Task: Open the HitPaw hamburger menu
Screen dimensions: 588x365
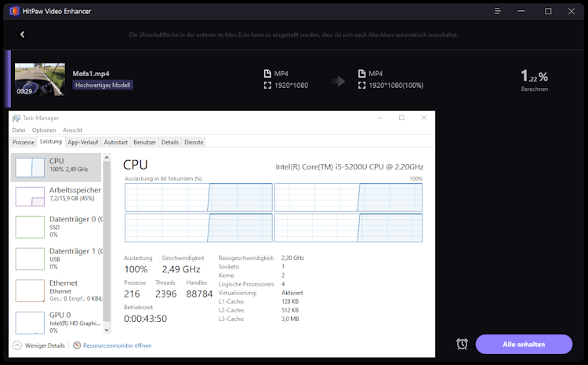Action: pos(498,11)
